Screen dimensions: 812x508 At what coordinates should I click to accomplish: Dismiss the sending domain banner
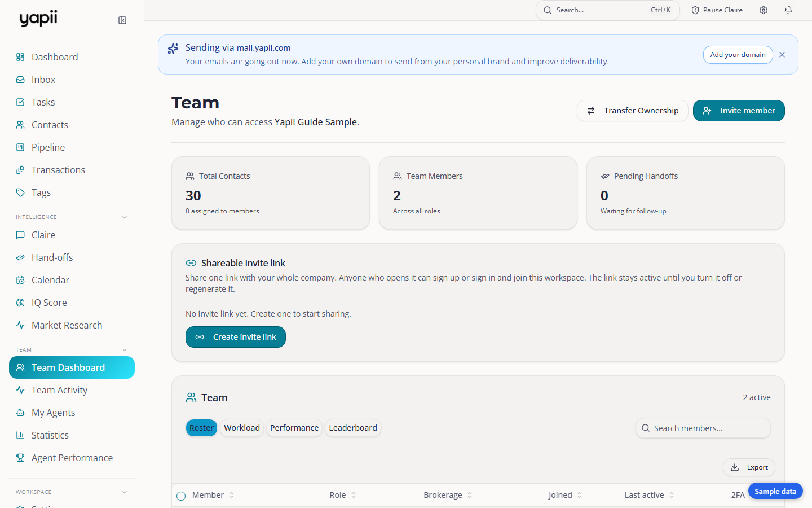tap(782, 55)
